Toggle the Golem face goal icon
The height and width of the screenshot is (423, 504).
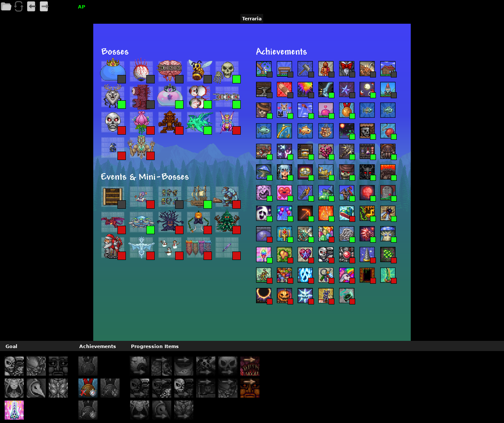(x=58, y=366)
